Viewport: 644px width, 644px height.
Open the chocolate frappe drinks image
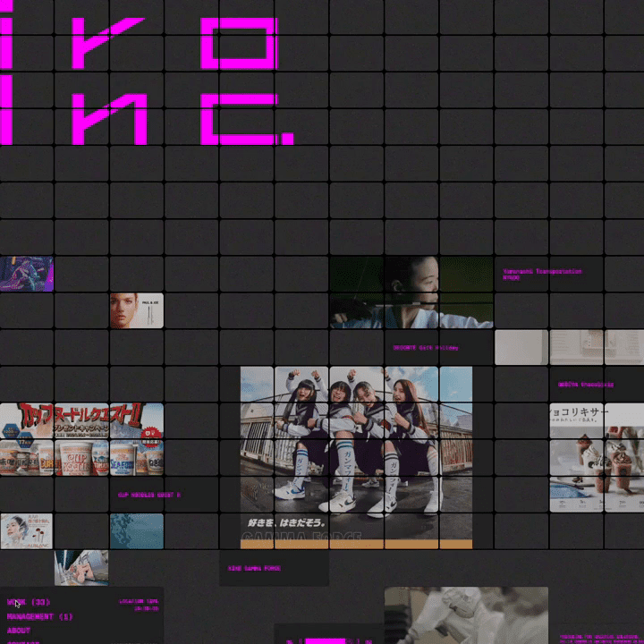(597, 458)
